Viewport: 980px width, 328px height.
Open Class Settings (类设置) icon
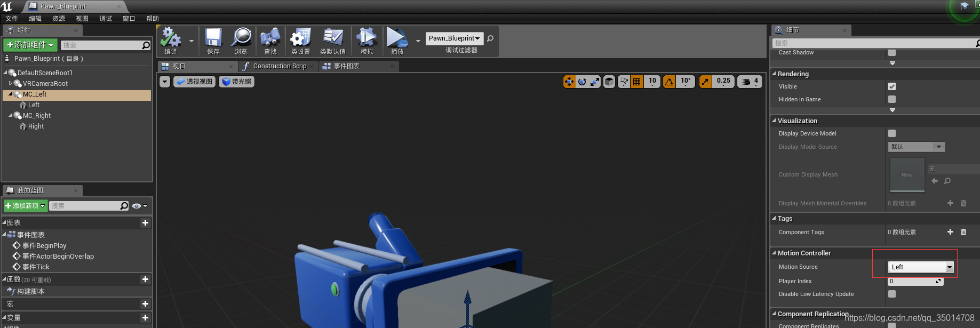point(300,38)
